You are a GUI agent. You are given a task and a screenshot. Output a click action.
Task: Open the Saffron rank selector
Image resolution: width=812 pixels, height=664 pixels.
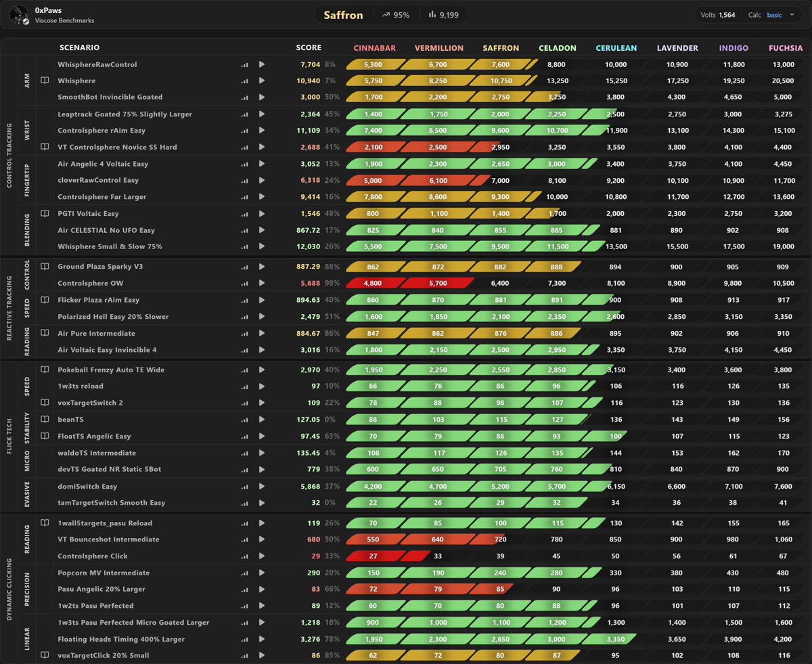click(x=343, y=15)
